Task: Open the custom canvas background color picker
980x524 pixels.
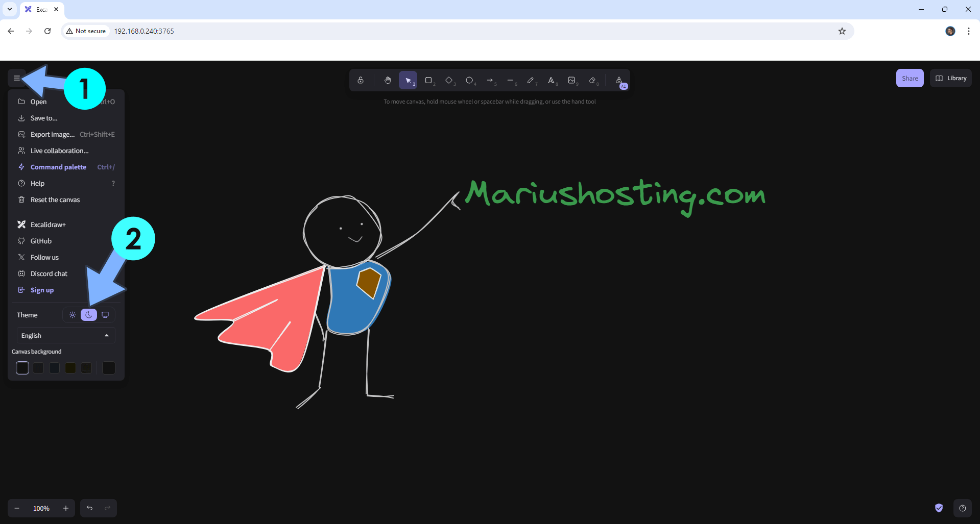Action: coord(109,368)
